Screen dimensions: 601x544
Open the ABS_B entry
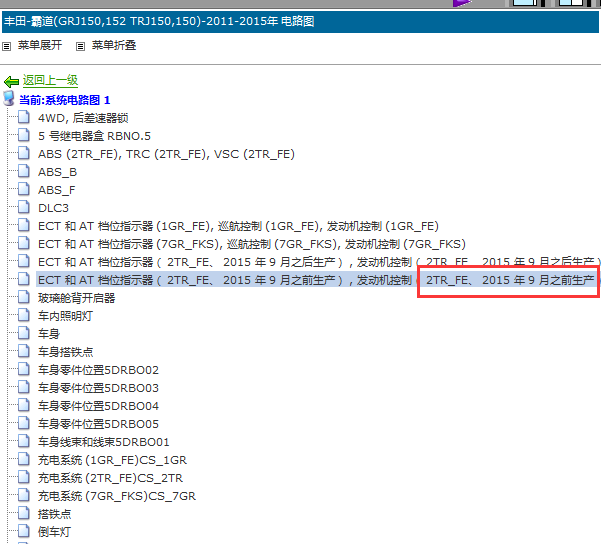57,172
